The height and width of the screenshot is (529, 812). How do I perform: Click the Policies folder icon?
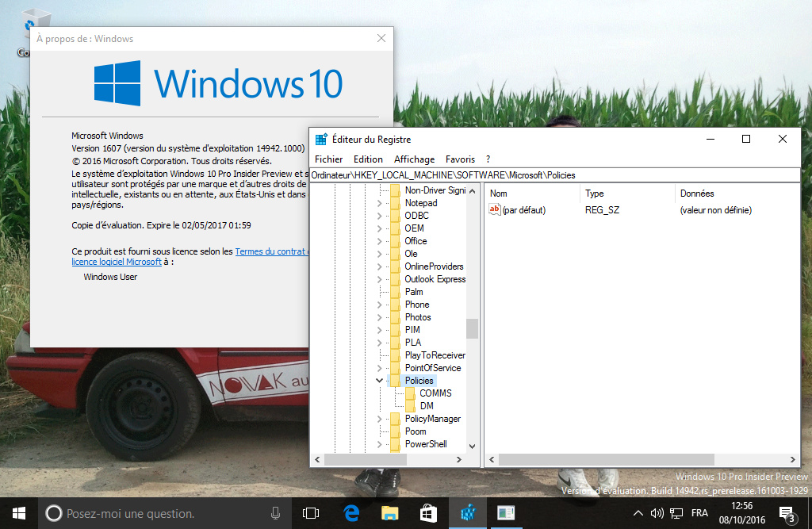(395, 381)
